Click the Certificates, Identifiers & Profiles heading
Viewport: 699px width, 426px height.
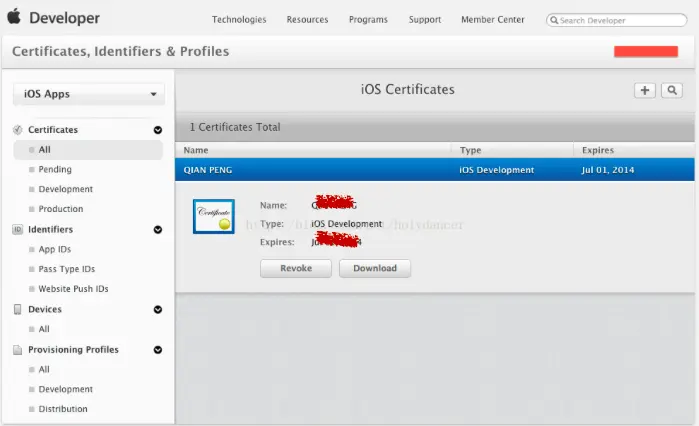coord(120,51)
